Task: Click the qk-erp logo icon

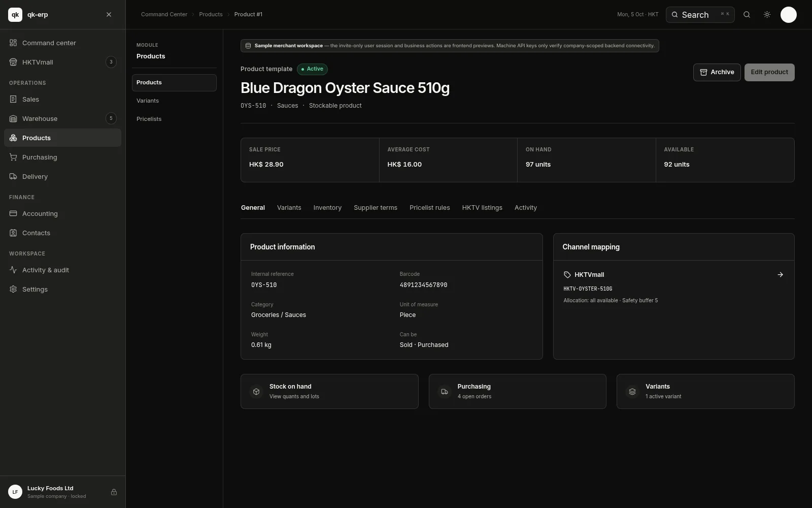Action: 15,15
